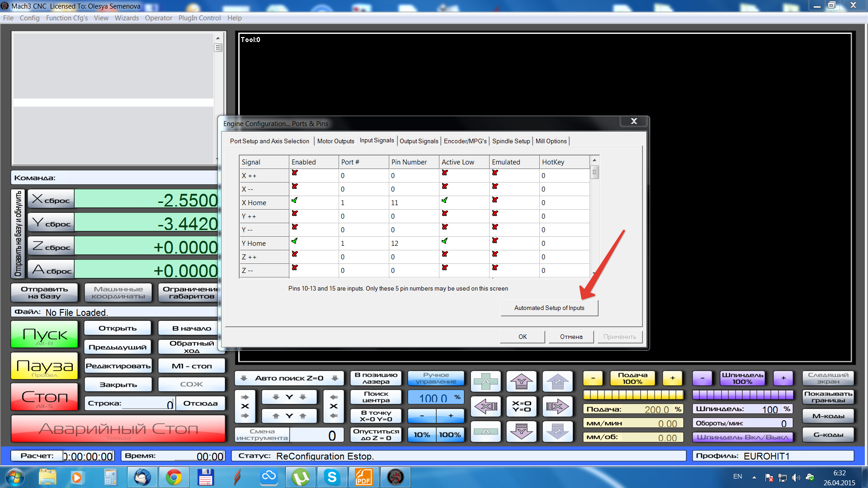868x488 pixels.
Task: Open the Config menu
Action: (29, 18)
